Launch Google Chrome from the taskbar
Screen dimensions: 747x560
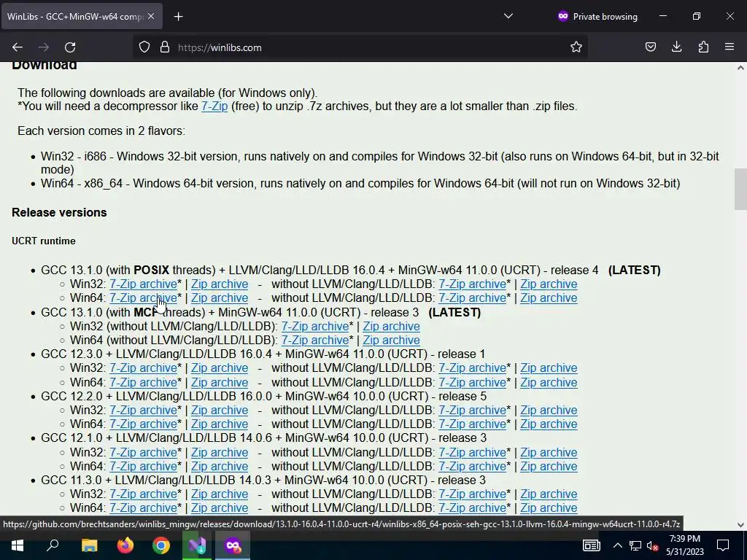[x=161, y=545]
